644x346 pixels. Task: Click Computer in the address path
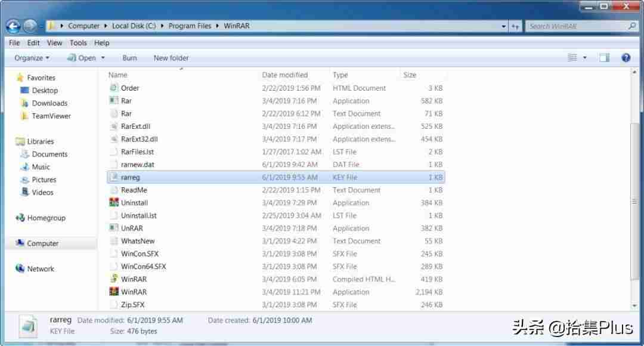click(x=84, y=26)
